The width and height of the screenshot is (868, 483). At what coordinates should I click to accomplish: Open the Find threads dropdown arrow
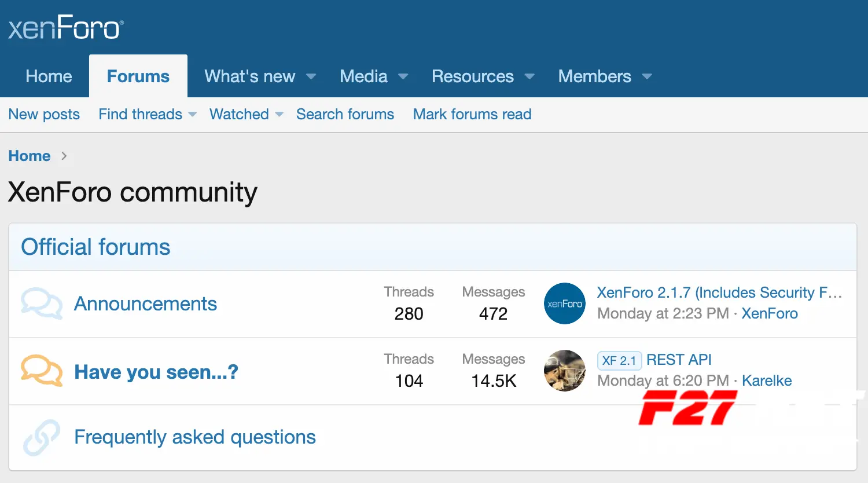coord(193,115)
